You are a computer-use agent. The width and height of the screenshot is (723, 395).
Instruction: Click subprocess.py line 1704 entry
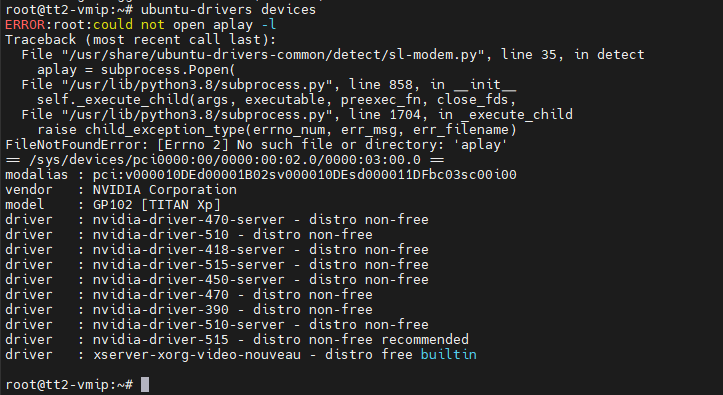point(297,114)
